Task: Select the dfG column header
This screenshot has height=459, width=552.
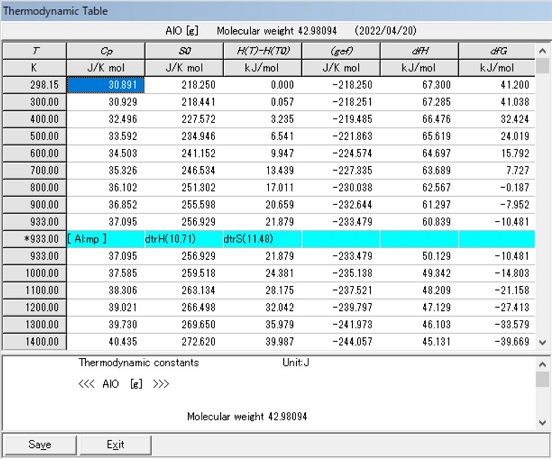Action: 497,51
